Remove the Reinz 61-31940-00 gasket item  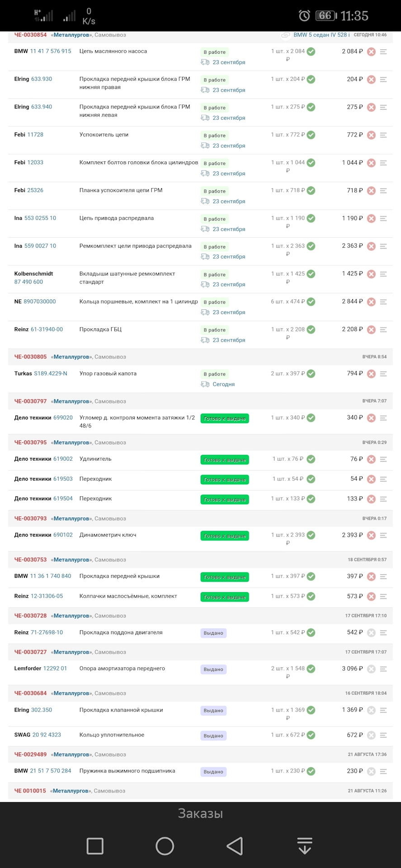pyautogui.click(x=371, y=330)
